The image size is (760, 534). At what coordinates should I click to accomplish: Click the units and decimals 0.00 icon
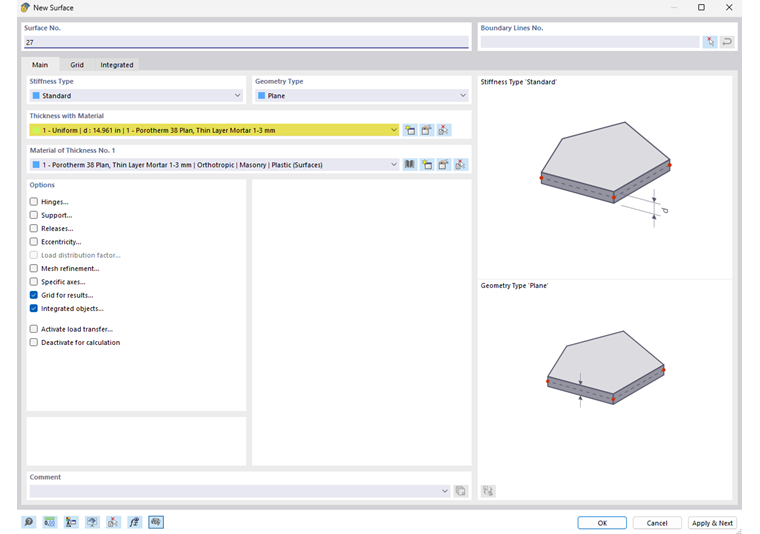point(49,522)
